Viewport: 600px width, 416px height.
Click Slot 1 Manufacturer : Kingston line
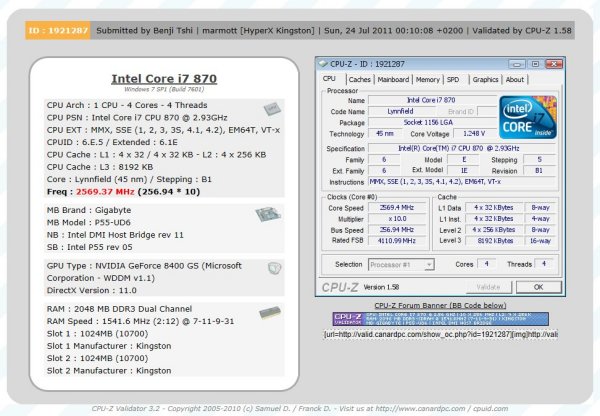pyautogui.click(x=109, y=346)
